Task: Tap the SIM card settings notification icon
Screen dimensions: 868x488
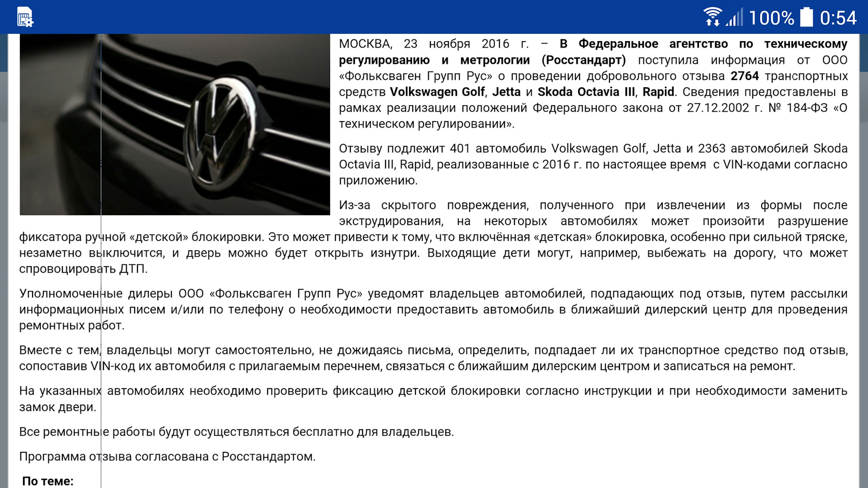Action: [25, 18]
